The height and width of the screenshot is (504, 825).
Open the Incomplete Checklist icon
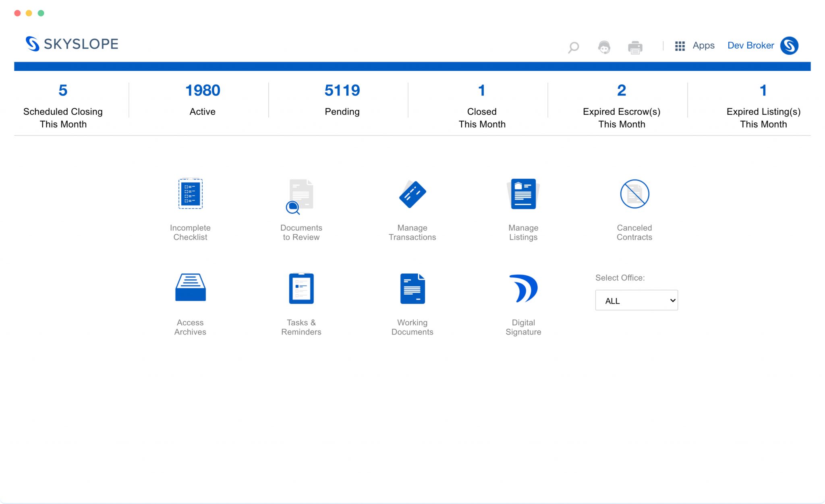pos(190,194)
